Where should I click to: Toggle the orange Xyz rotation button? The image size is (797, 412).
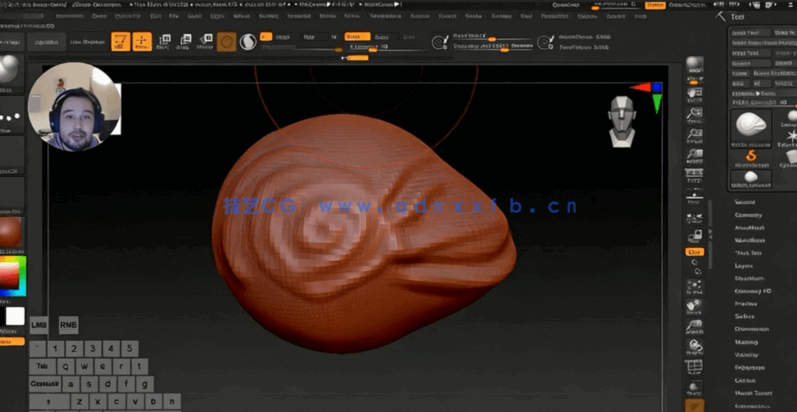pyautogui.click(x=694, y=252)
